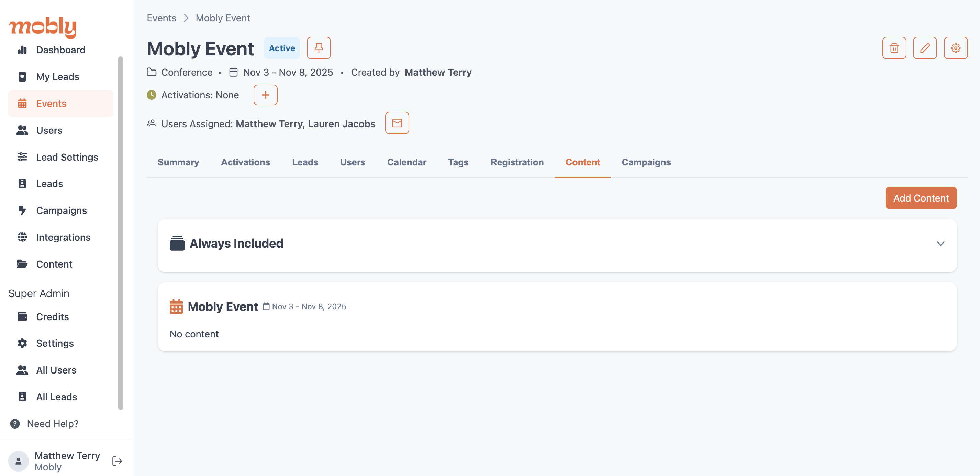Switch to the Summary tab
This screenshot has width=980, height=476.
(x=178, y=162)
